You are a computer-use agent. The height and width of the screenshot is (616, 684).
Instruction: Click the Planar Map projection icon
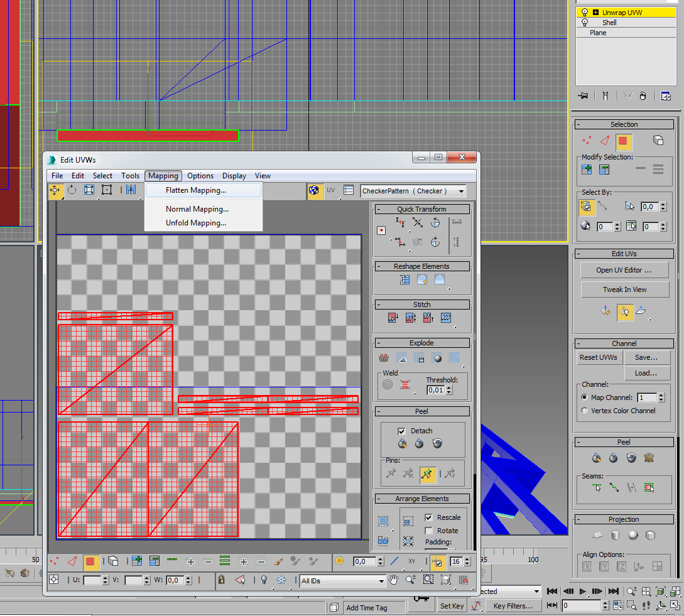(597, 535)
